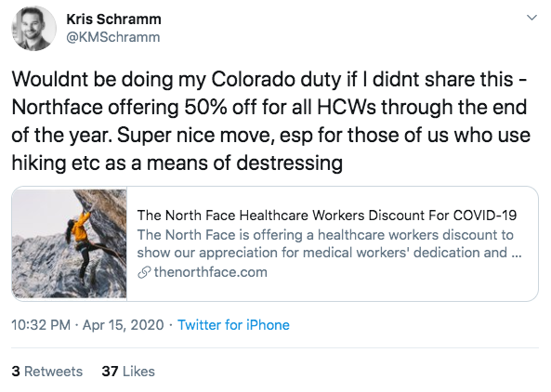
Task: Click the Apr 15, 2020 date
Action: tap(123, 325)
